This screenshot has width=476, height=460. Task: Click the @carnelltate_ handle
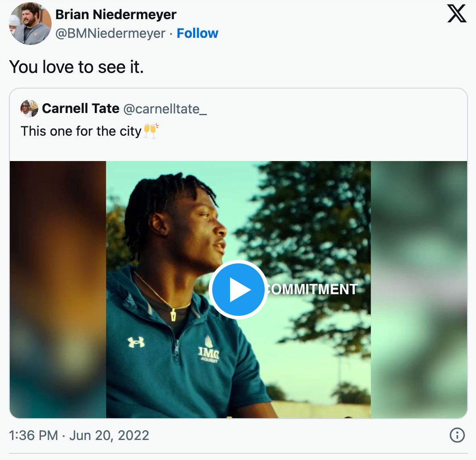[165, 108]
